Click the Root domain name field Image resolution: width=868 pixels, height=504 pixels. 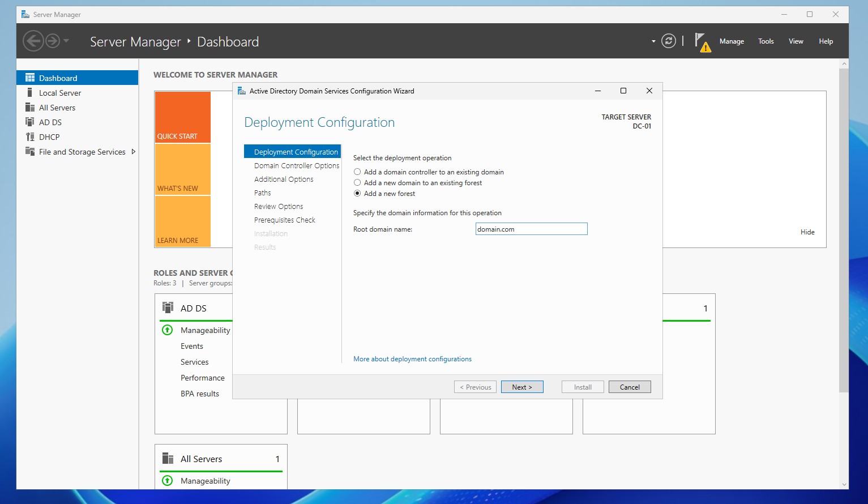[531, 229]
